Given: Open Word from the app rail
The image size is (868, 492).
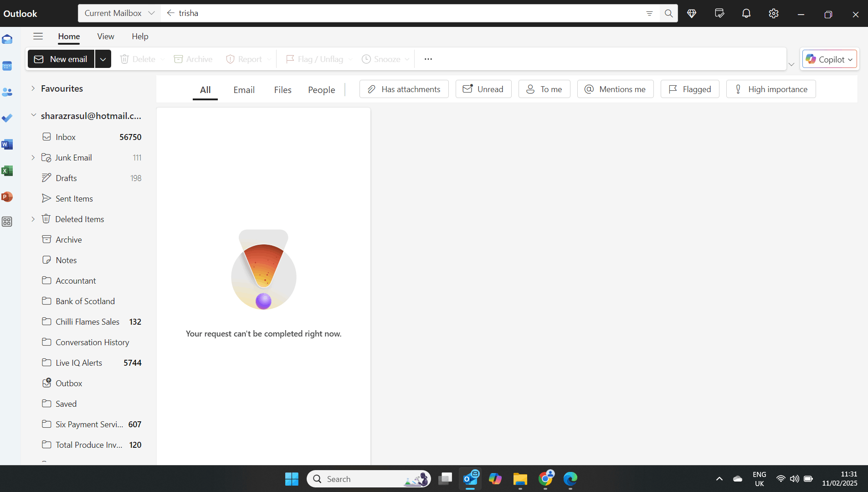Looking at the screenshot, I should (x=7, y=145).
